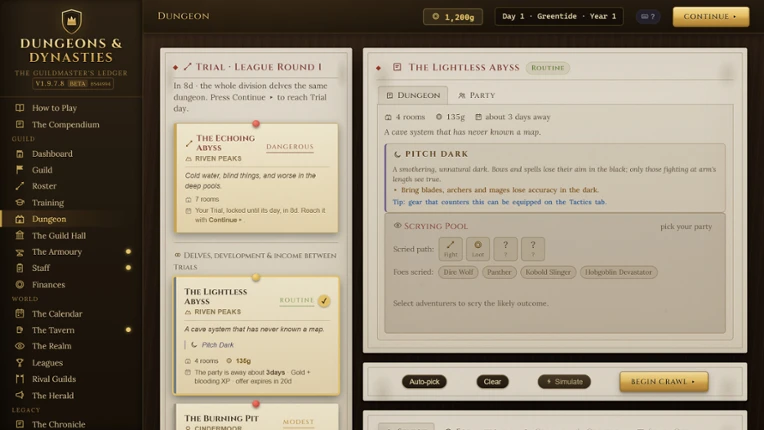Open the Guild flag icon entry
Viewport: 764px width, 430px height.
coord(19,169)
